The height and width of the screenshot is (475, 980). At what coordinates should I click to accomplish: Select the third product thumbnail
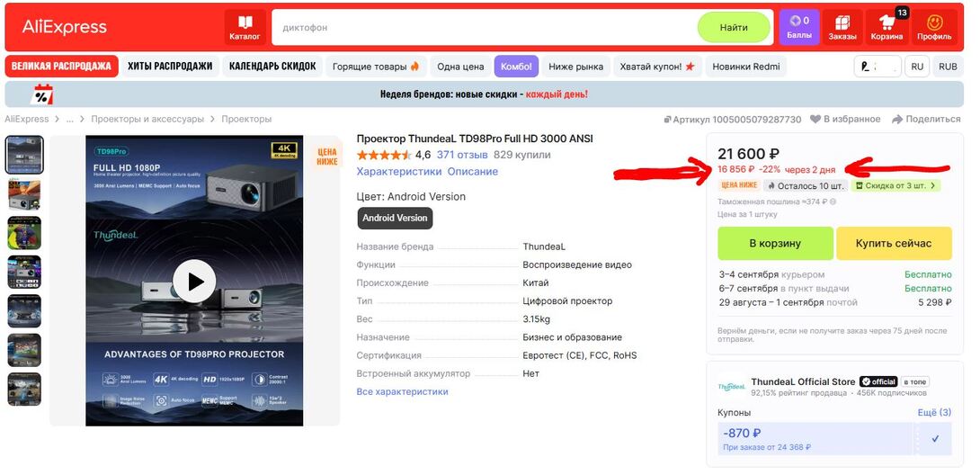[24, 233]
